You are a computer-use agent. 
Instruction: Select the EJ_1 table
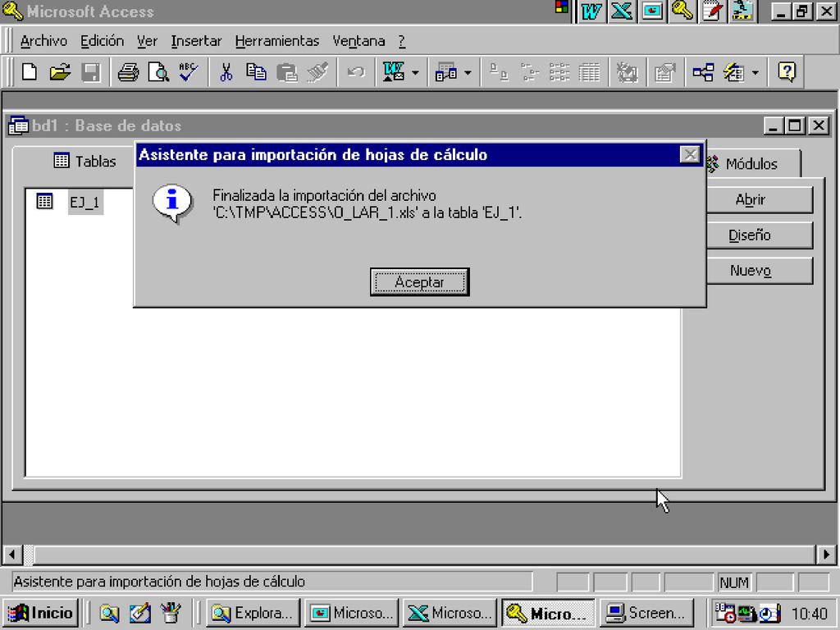point(84,202)
